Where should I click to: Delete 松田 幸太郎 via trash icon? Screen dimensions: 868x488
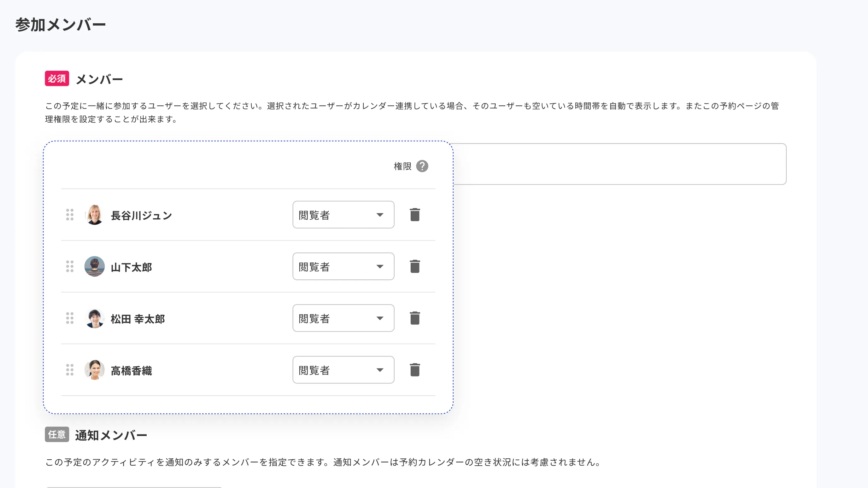[x=415, y=318]
